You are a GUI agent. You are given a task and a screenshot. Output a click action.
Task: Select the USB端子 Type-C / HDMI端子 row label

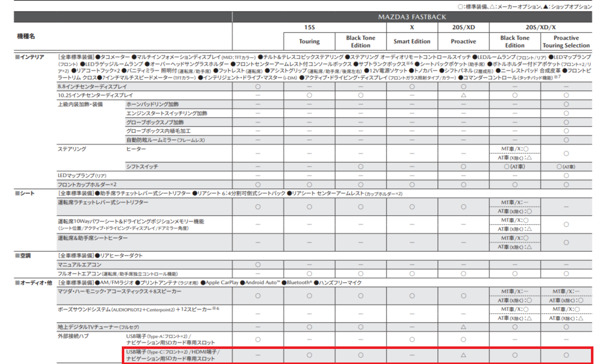173,355
